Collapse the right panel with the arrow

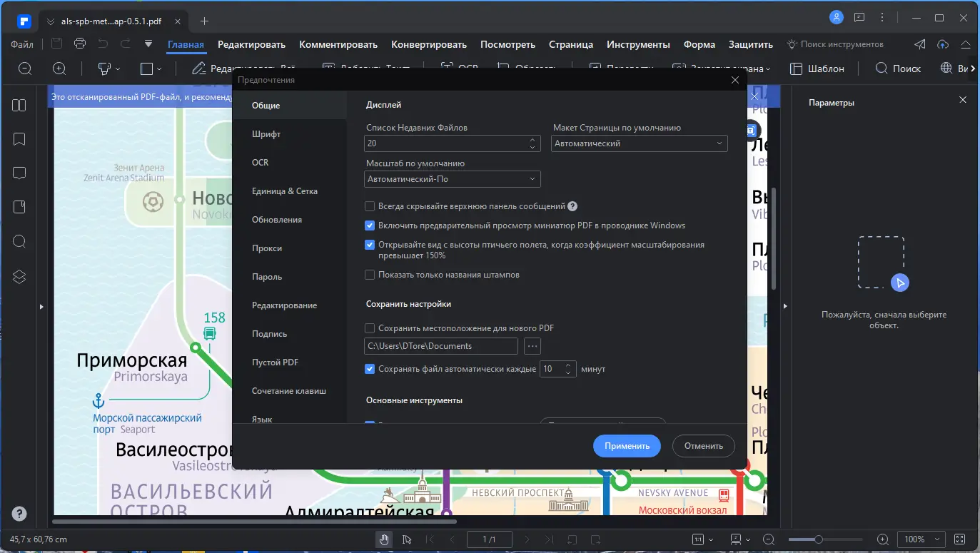(785, 307)
